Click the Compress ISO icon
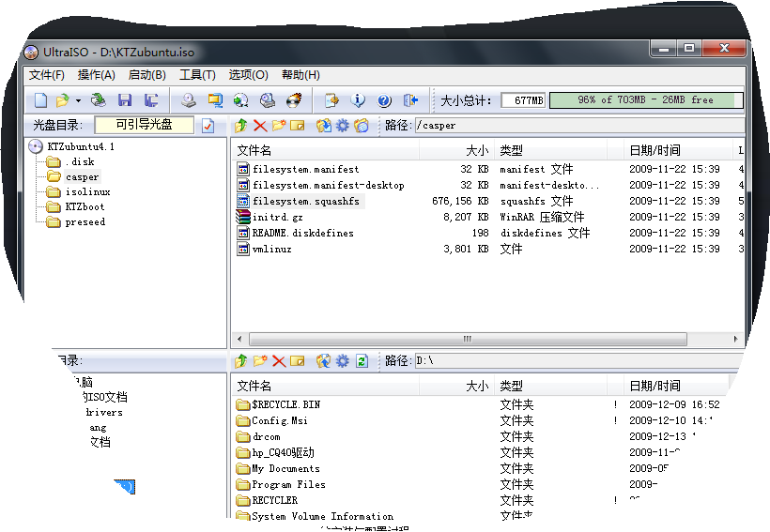The height and width of the screenshot is (532, 770). (x=268, y=100)
